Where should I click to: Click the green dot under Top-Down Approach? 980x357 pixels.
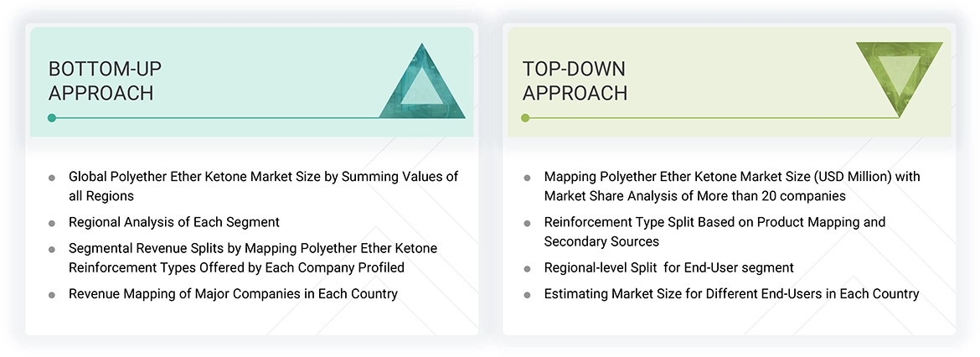point(525,118)
